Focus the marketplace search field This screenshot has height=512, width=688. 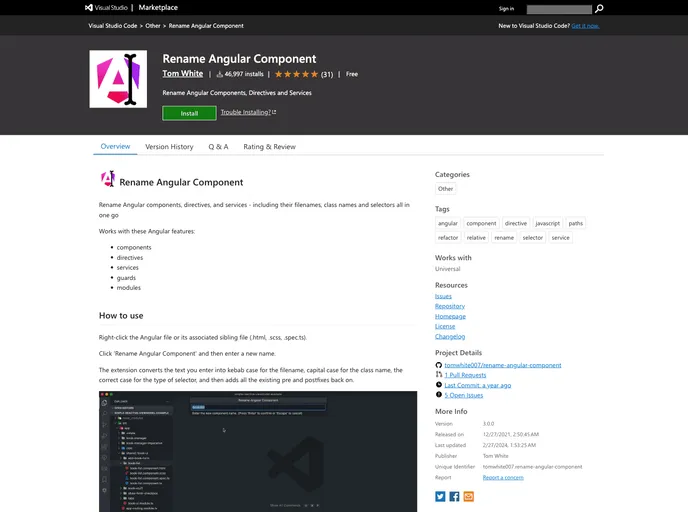[559, 9]
